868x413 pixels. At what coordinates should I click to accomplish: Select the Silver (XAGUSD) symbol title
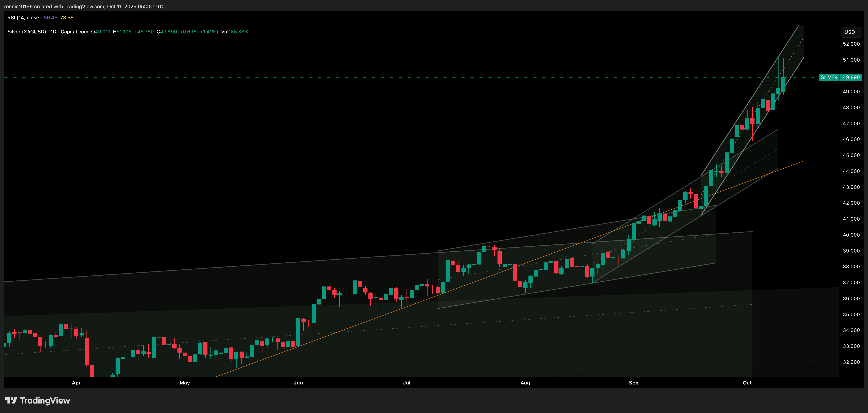(27, 32)
